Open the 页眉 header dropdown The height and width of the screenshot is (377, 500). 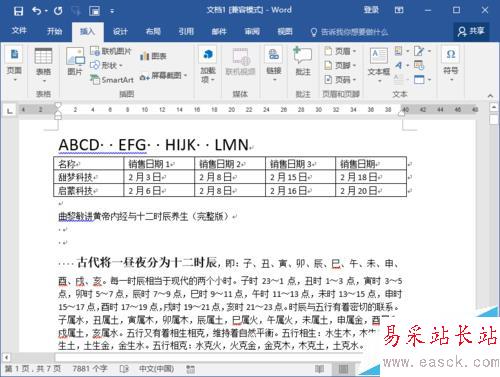[x=340, y=51]
